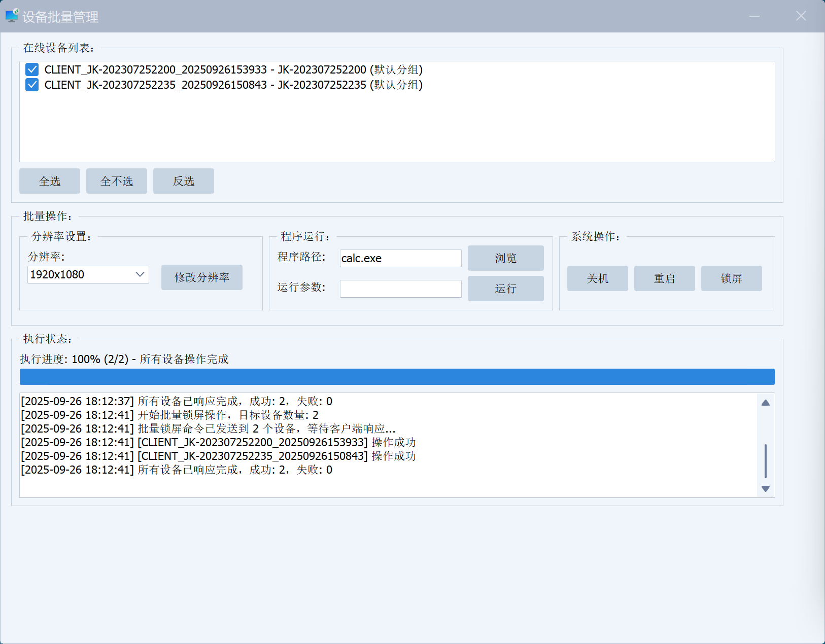This screenshot has width=825, height=644.
Task: Click 全选 to select all devices
Action: [50, 181]
